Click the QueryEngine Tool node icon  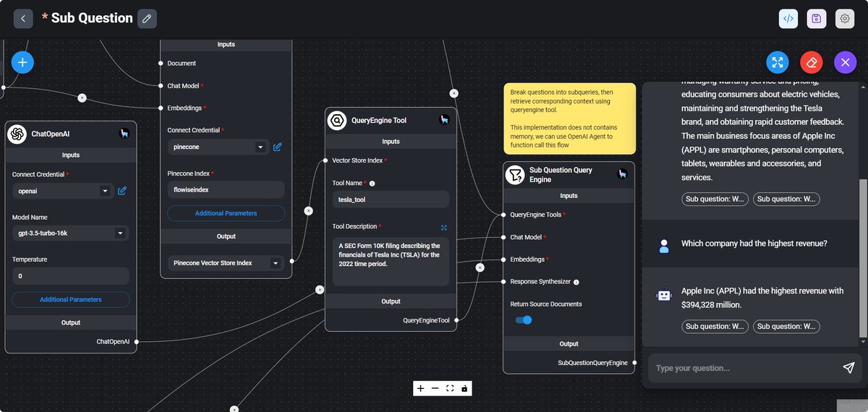(336, 120)
